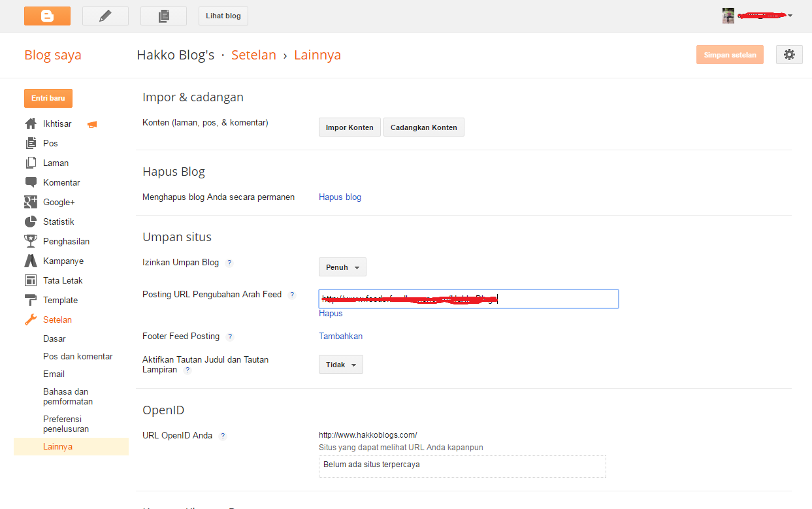This screenshot has width=812, height=509.
Task: Click the gear settings icon top right
Action: click(x=789, y=54)
